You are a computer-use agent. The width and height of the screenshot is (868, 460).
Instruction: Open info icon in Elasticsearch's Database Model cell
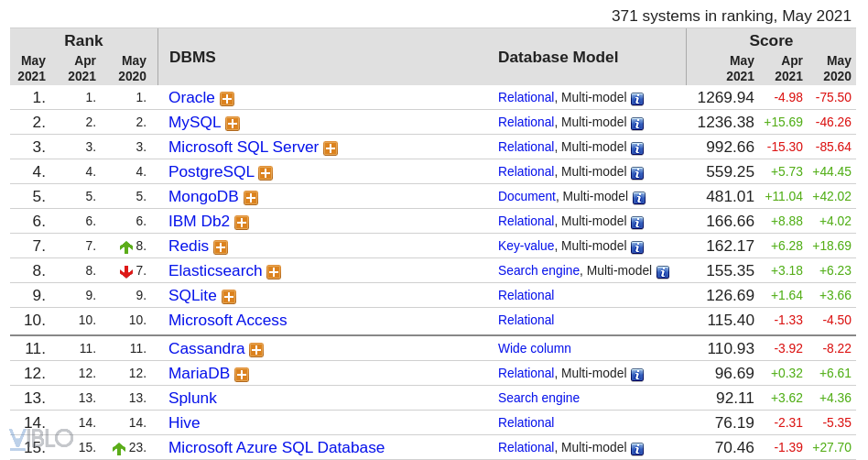[663, 272]
